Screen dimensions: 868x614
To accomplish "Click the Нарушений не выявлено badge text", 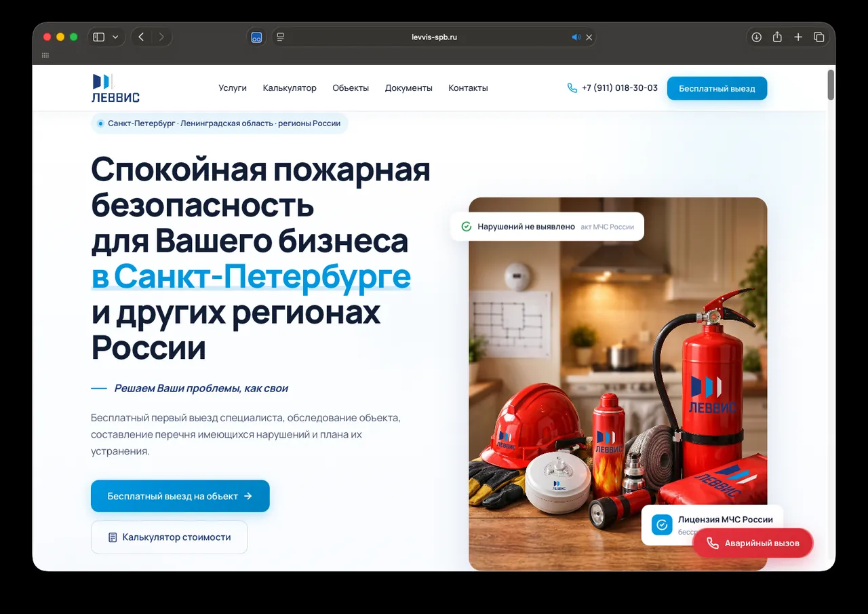I will [526, 227].
